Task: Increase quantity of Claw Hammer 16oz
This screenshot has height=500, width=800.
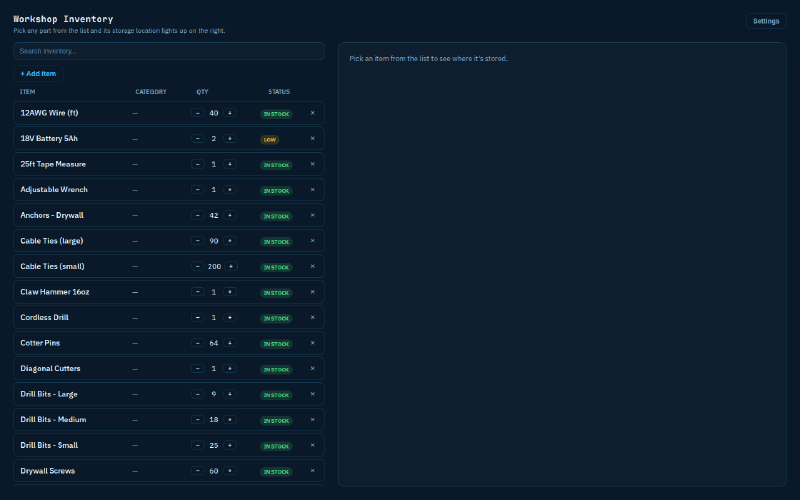Action: [x=230, y=292]
